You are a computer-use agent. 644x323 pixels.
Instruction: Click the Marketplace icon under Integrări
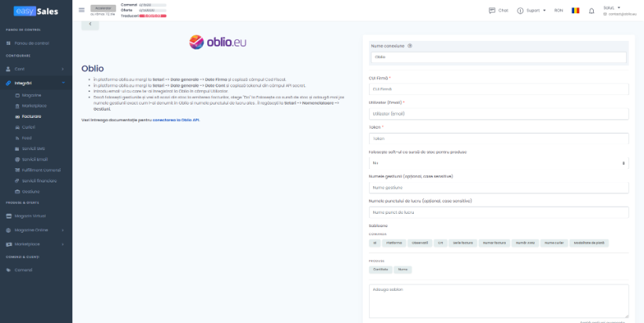(17, 106)
